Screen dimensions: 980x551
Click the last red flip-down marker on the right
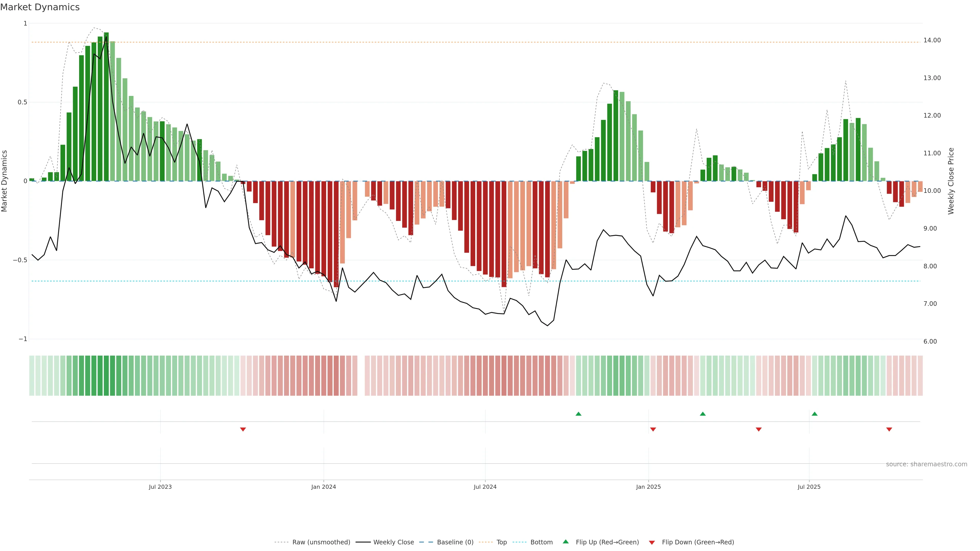coord(889,429)
